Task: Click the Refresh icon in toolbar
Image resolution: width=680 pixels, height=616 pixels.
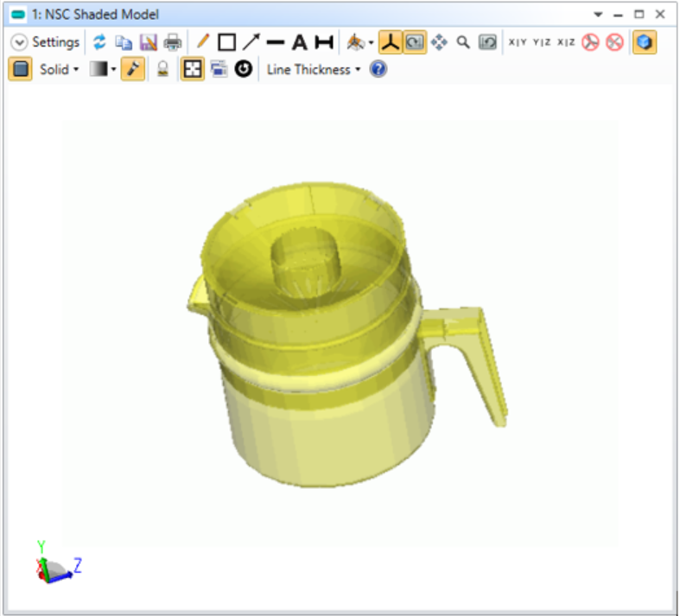Action: pos(100,41)
